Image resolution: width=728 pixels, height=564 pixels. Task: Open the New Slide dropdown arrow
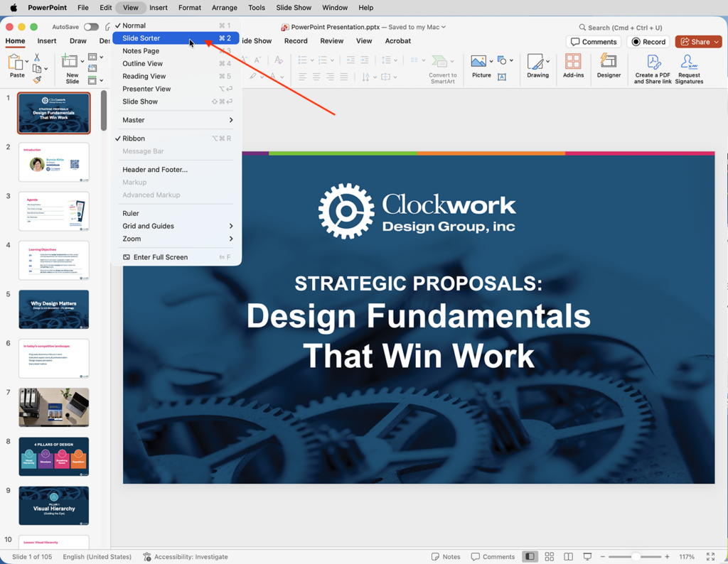pos(82,61)
